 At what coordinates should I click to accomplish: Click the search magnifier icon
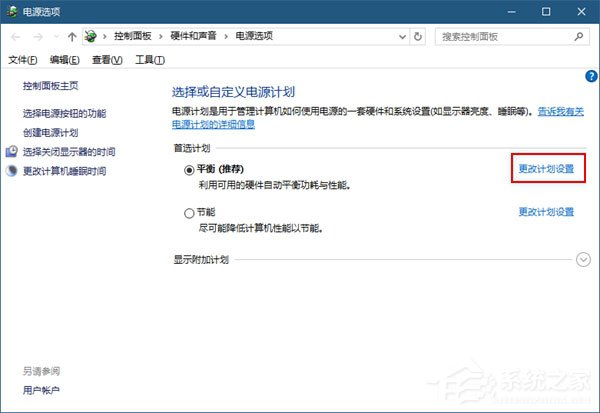(579, 37)
